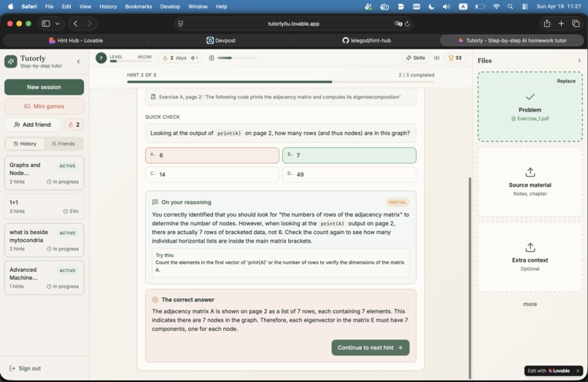Open a new tab with plus icon

(562, 23)
